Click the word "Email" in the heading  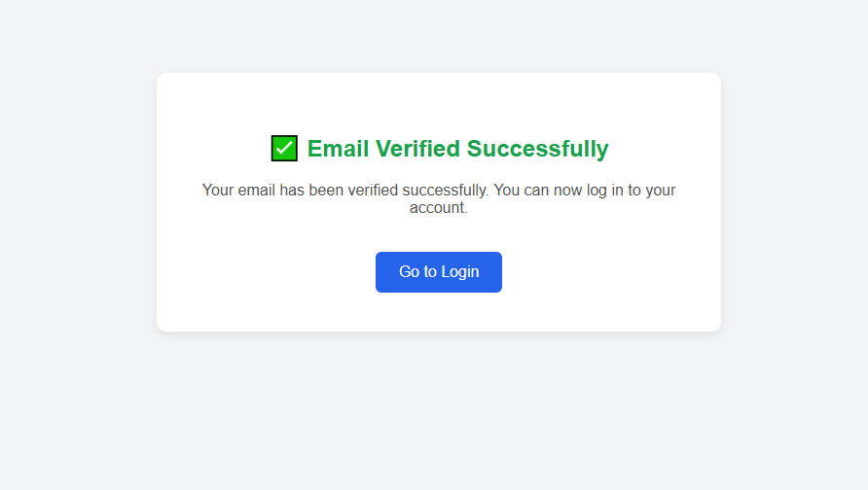pos(338,149)
